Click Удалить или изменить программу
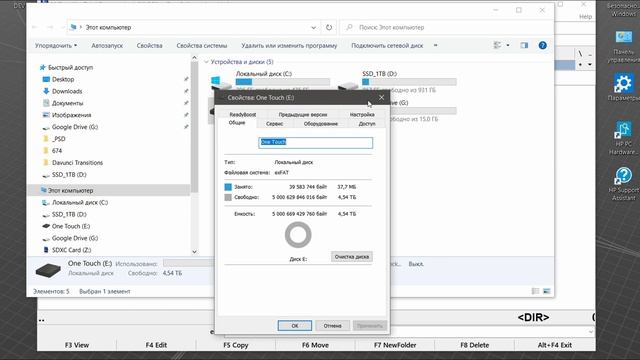The image size is (640, 360). [289, 45]
